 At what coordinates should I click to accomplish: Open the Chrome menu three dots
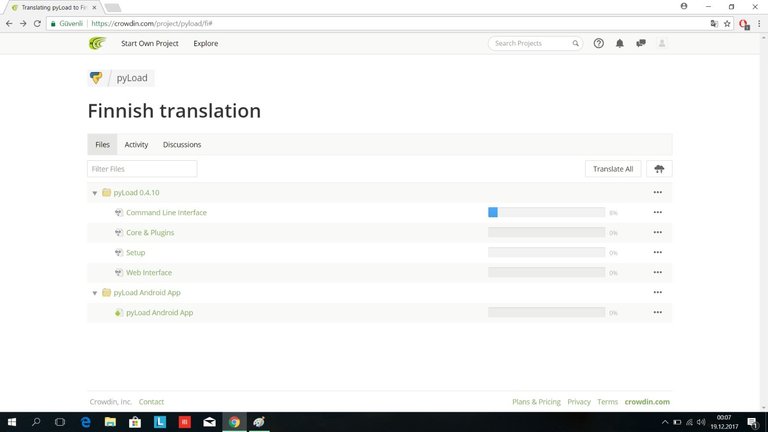[759, 24]
